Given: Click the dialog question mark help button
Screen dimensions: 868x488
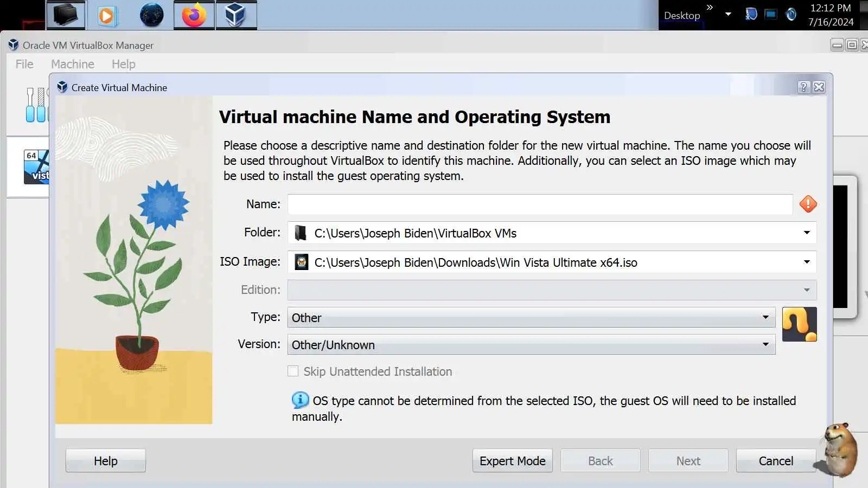Looking at the screenshot, I should [803, 87].
